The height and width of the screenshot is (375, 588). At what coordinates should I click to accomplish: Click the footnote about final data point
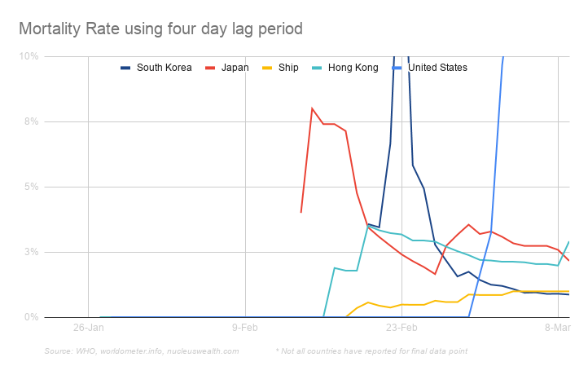tap(371, 351)
